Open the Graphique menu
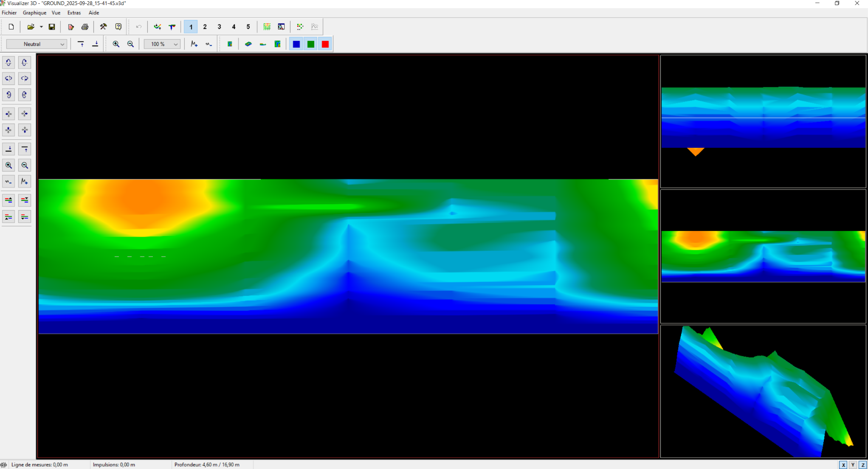The width and height of the screenshot is (868, 469). tap(34, 13)
